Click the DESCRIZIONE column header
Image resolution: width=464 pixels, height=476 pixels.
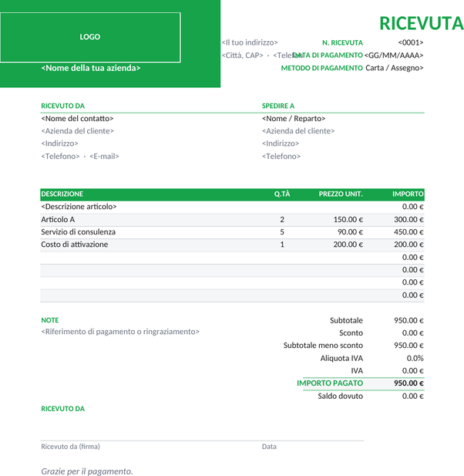tap(62, 194)
